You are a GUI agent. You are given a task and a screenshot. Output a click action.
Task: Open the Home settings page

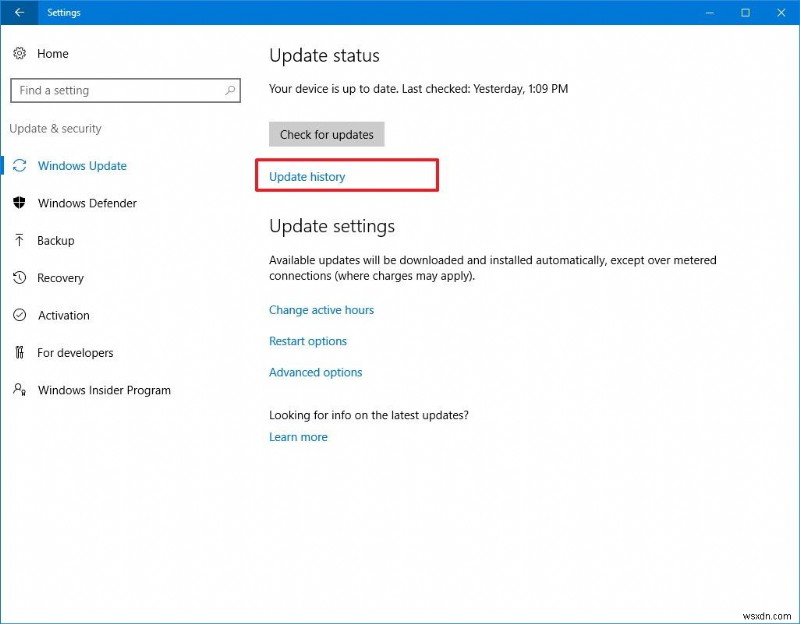[x=52, y=53]
